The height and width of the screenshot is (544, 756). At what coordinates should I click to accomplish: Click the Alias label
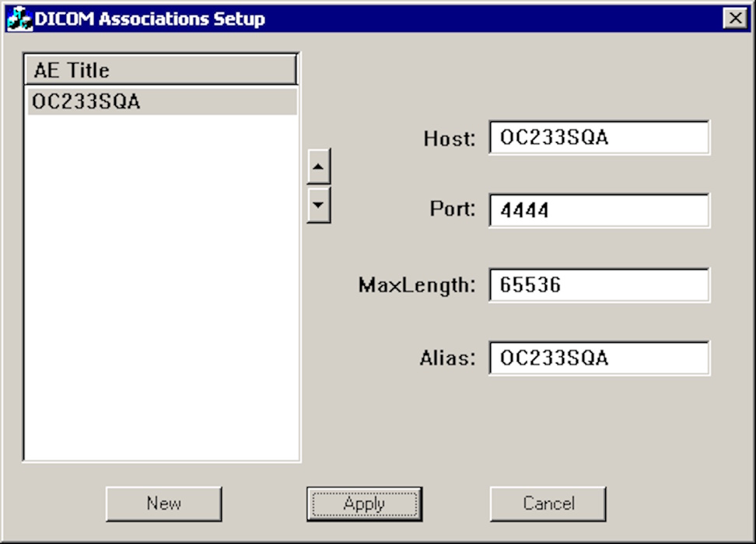446,358
